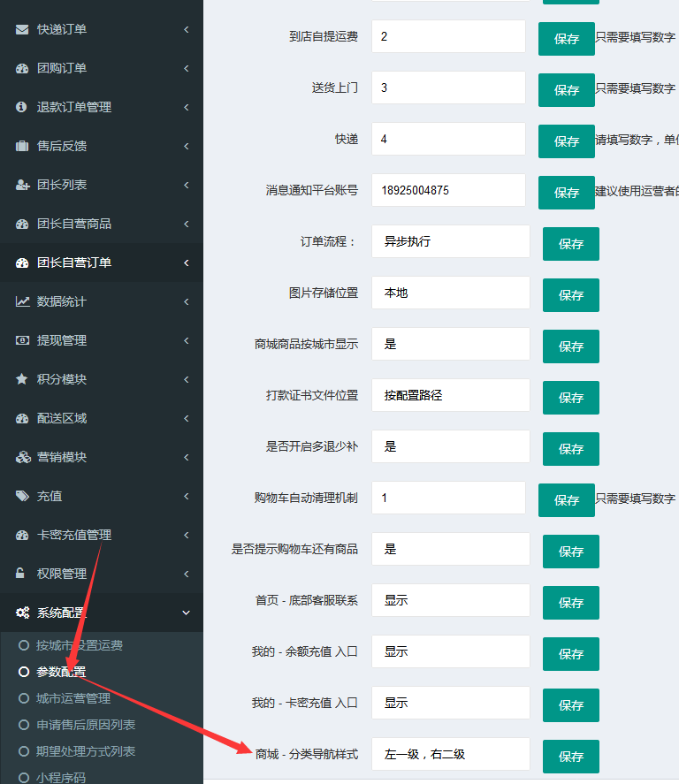
Task: Click the envelope icon beside 快递订单
Action: tap(22, 29)
